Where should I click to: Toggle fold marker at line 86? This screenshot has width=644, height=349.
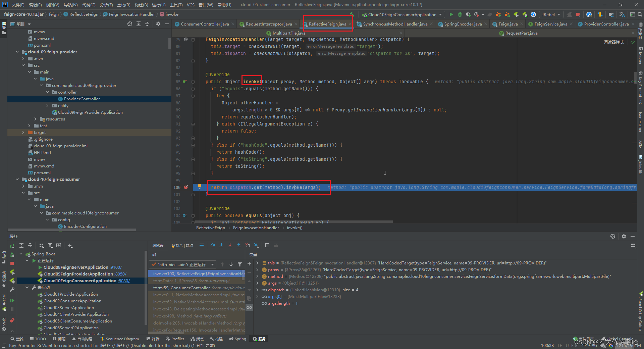(x=193, y=89)
